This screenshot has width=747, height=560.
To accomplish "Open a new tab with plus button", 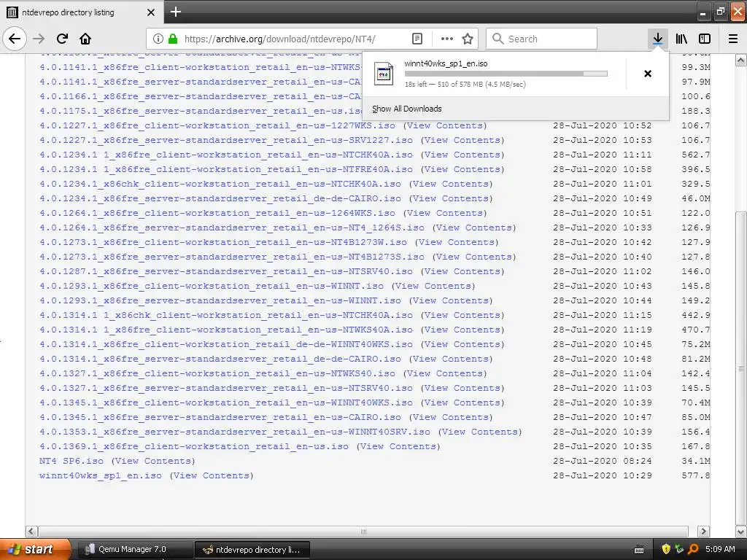I will tap(176, 12).
